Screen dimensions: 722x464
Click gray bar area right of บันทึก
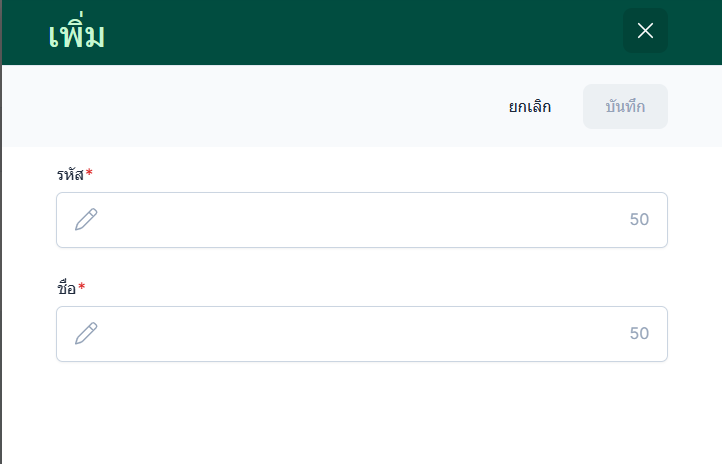point(694,107)
